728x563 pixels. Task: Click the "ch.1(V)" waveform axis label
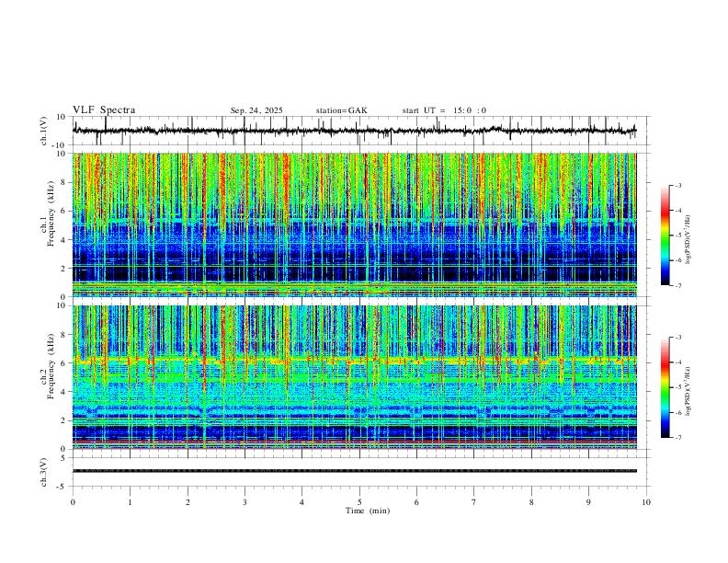tap(44, 131)
